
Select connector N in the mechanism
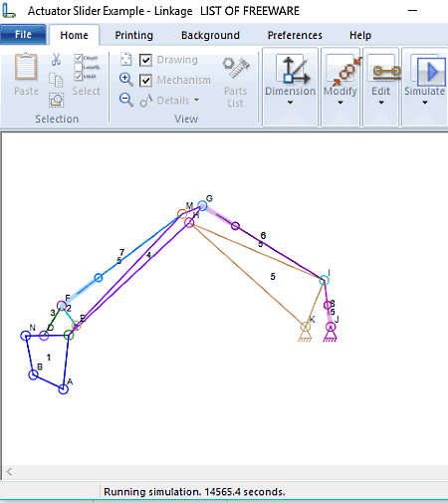26,336
